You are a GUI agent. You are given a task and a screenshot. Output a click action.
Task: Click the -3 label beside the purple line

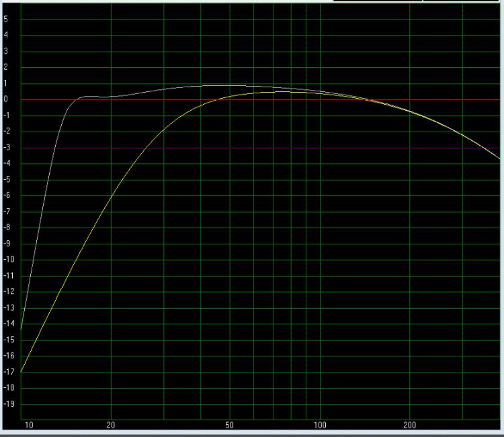point(7,147)
